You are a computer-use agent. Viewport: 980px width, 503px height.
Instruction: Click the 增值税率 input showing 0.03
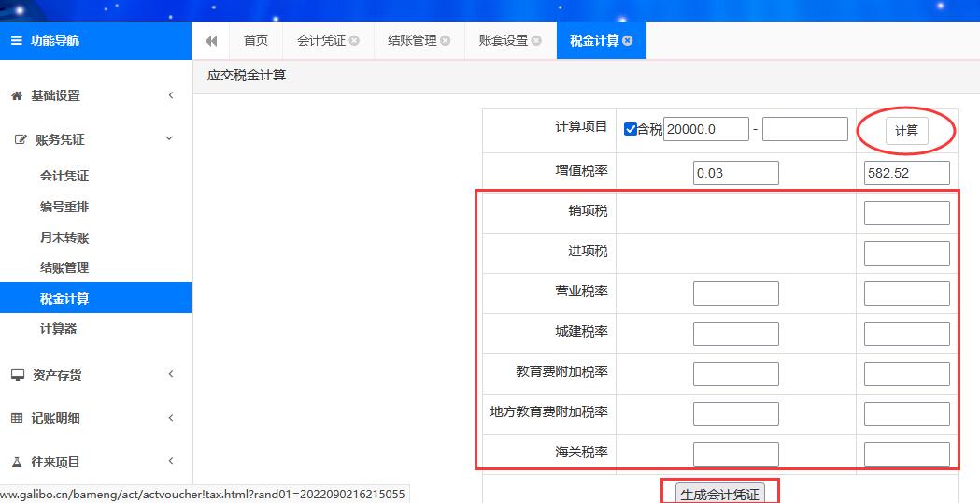[x=735, y=173]
